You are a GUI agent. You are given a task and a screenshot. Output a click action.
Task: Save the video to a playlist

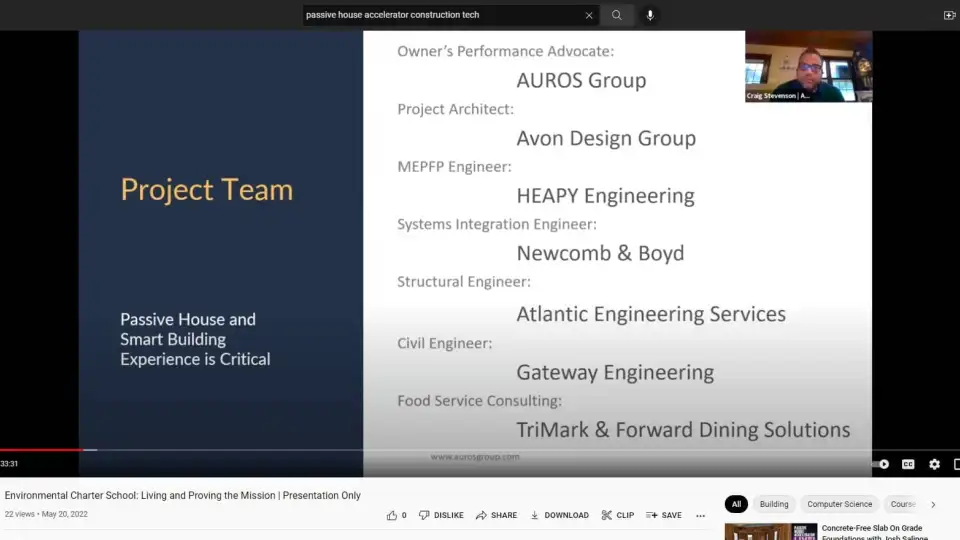point(664,515)
